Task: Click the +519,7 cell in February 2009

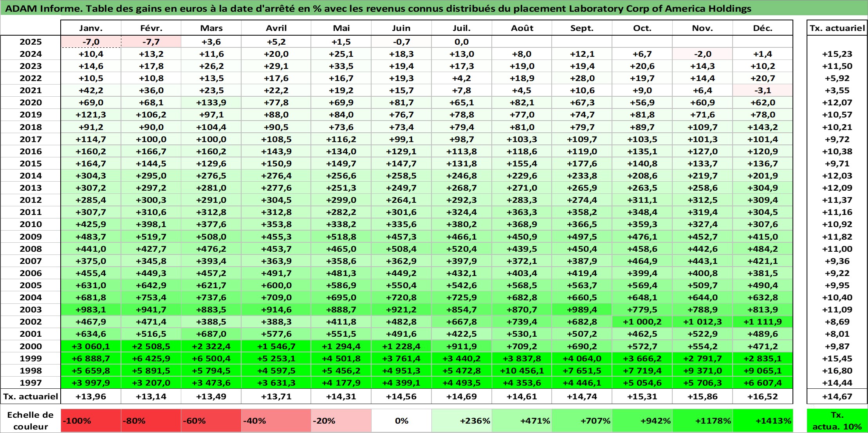Action: (151, 237)
